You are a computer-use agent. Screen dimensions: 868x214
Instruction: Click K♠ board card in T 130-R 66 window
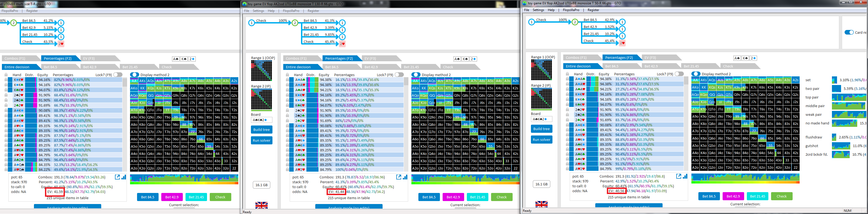pyautogui.click(x=465, y=59)
